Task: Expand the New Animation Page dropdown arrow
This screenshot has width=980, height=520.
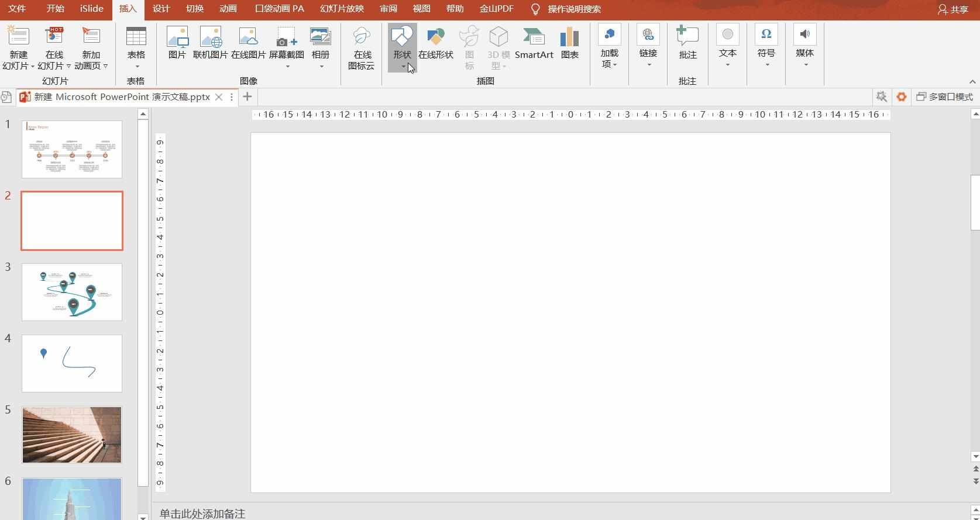Action: (105, 66)
